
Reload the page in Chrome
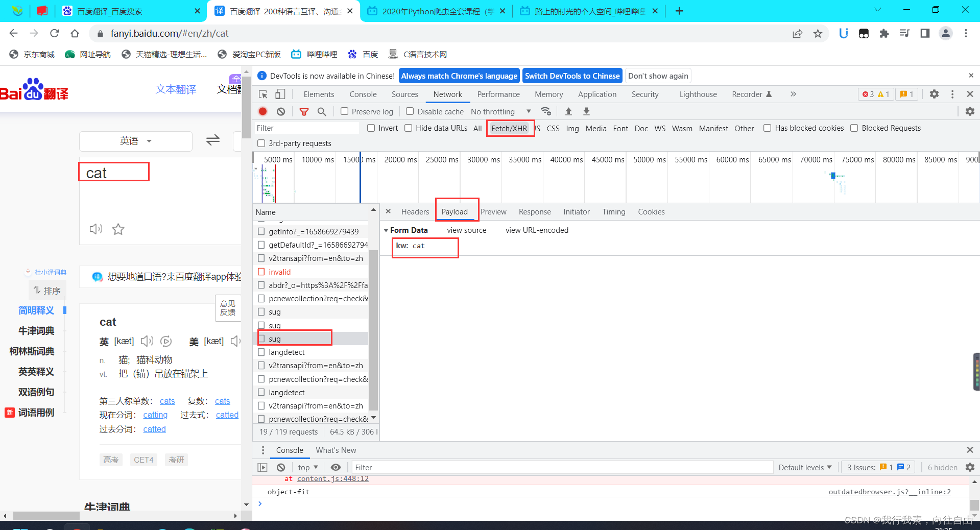[x=55, y=33]
